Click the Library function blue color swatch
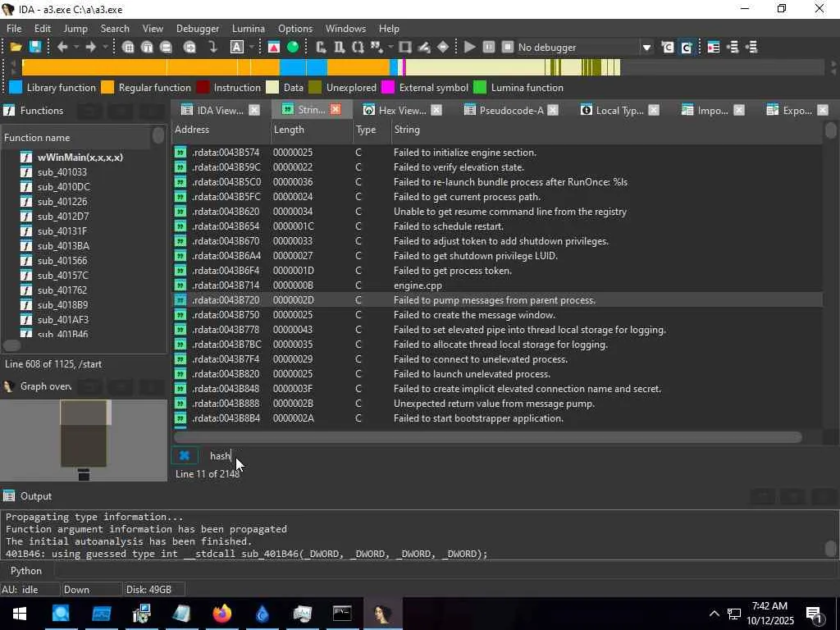 (16, 87)
